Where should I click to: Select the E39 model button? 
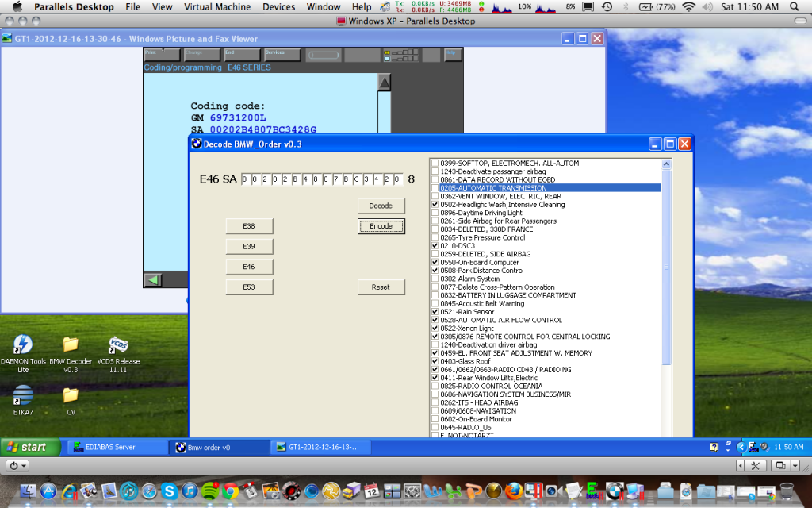[249, 246]
